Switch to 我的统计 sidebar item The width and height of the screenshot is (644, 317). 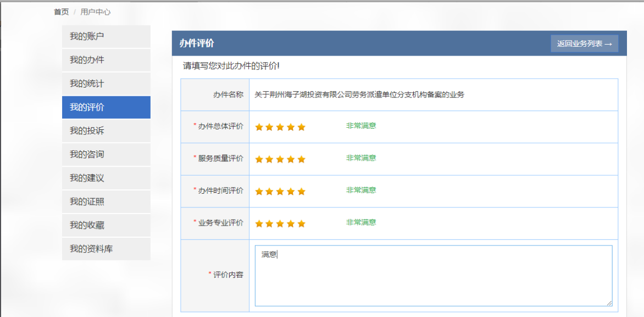click(x=106, y=84)
